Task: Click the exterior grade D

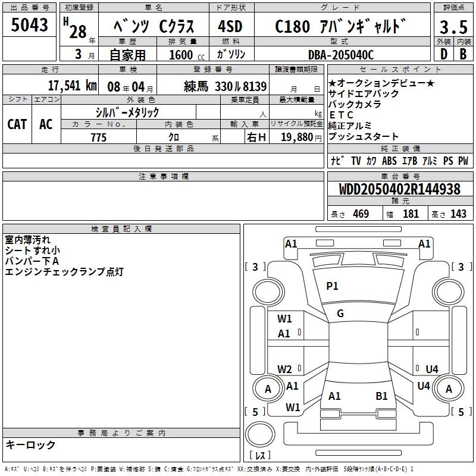Action: point(443,54)
